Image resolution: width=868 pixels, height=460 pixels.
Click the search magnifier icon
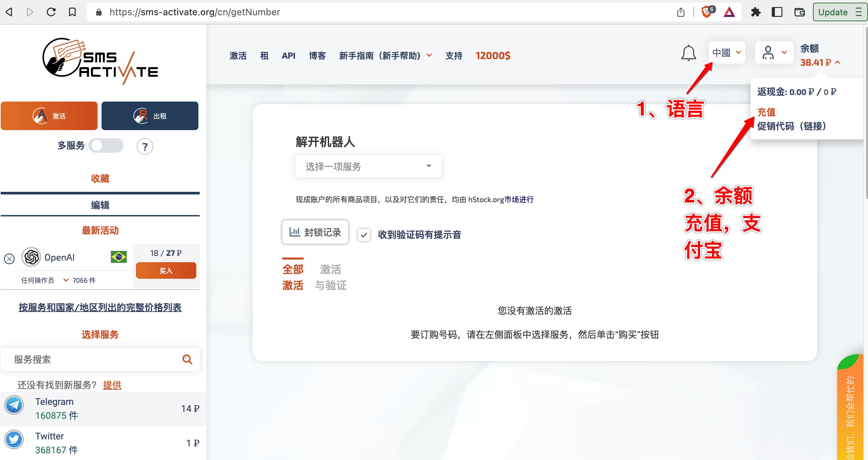click(187, 359)
